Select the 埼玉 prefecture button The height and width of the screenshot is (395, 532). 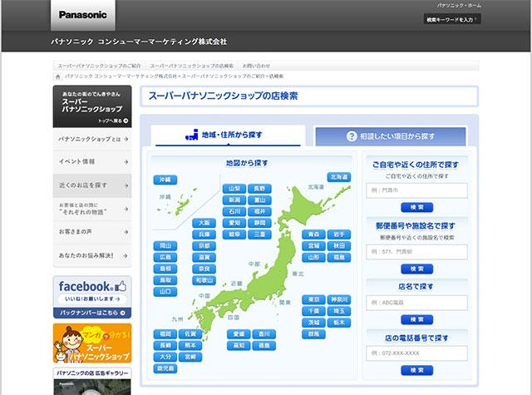(x=339, y=311)
